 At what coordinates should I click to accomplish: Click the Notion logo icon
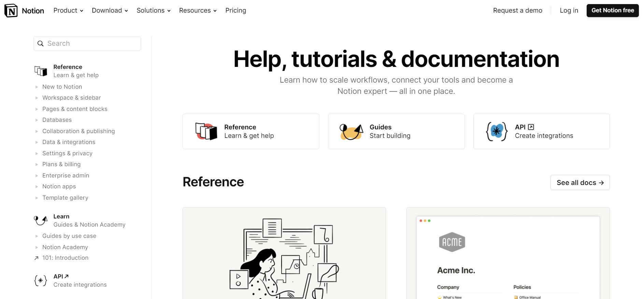pyautogui.click(x=11, y=11)
